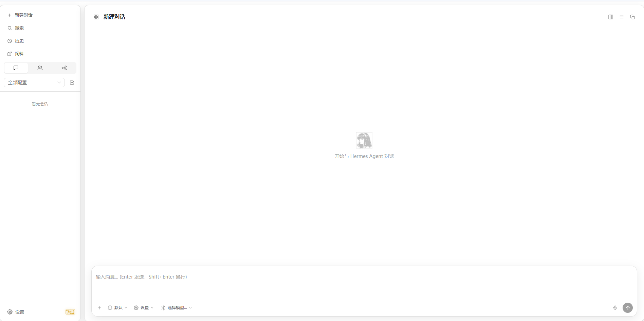Viewport: 644px width, 321px height.
Task: Open the 默认 mode dropdown
Action: 117,308
